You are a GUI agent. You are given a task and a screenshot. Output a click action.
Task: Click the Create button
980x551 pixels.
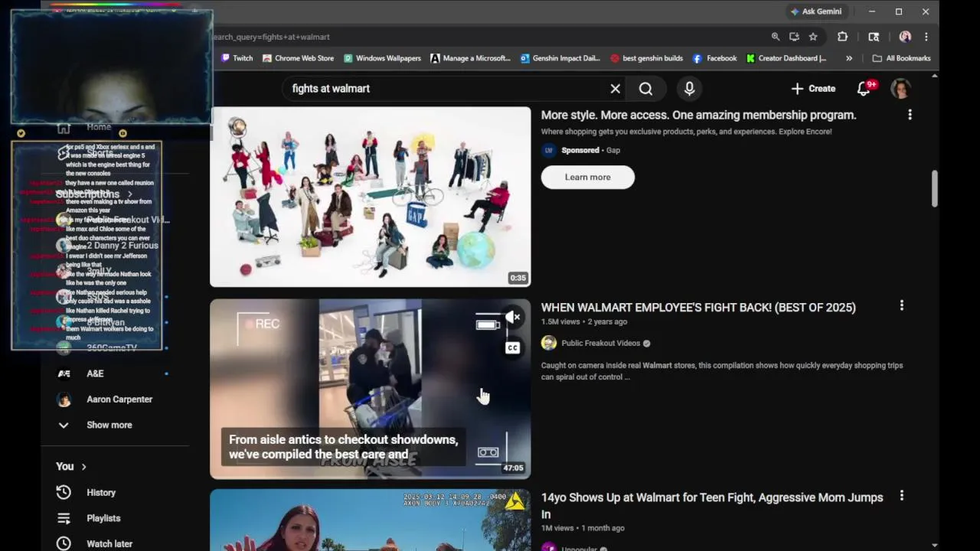[x=813, y=89]
